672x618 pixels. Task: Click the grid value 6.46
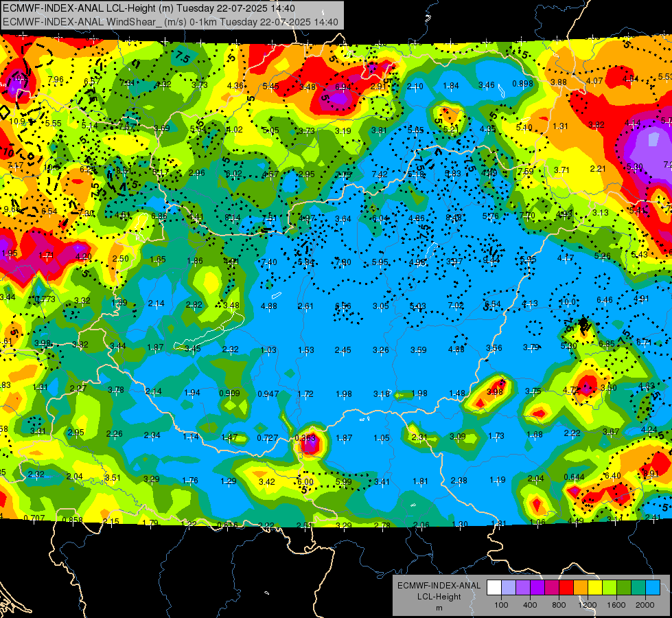click(x=605, y=300)
